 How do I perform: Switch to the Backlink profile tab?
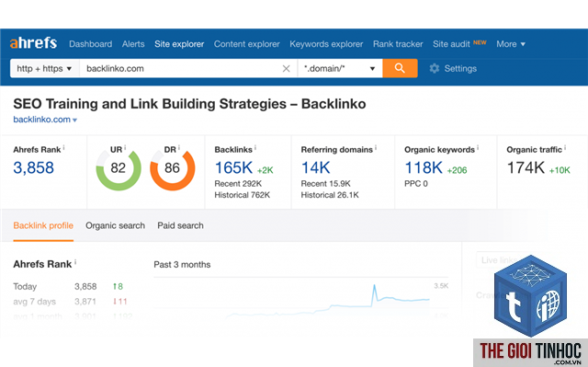point(43,225)
